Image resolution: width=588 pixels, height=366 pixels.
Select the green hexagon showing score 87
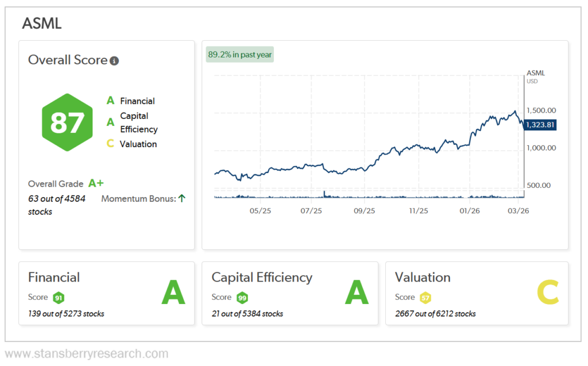[67, 122]
